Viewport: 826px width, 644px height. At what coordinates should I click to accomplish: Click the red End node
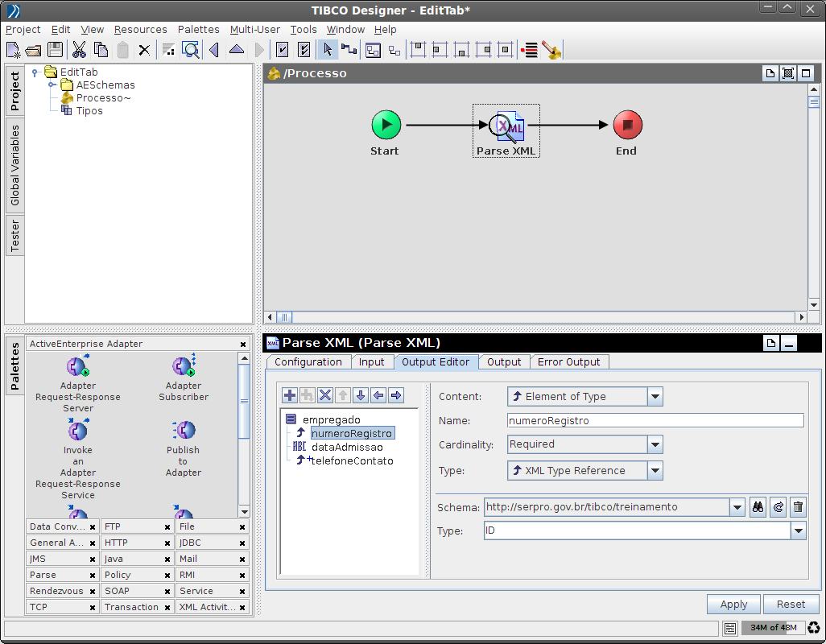click(x=627, y=126)
